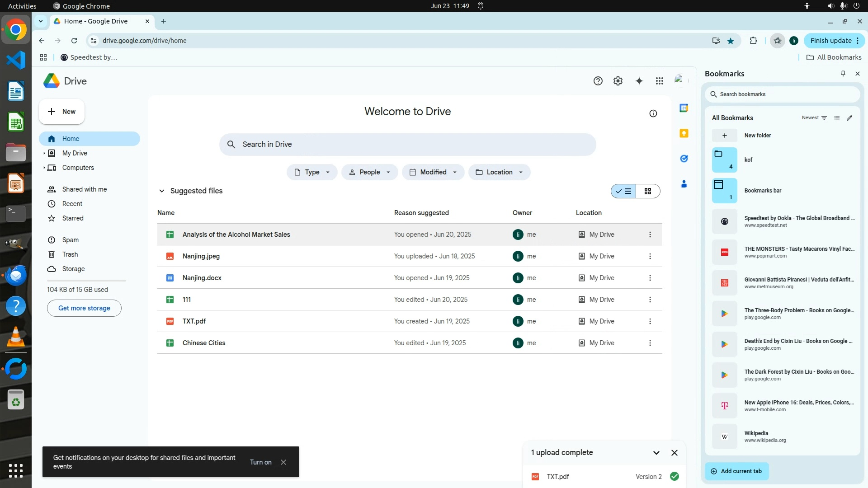Click Get more storage button
868x488 pixels.
coord(84,308)
